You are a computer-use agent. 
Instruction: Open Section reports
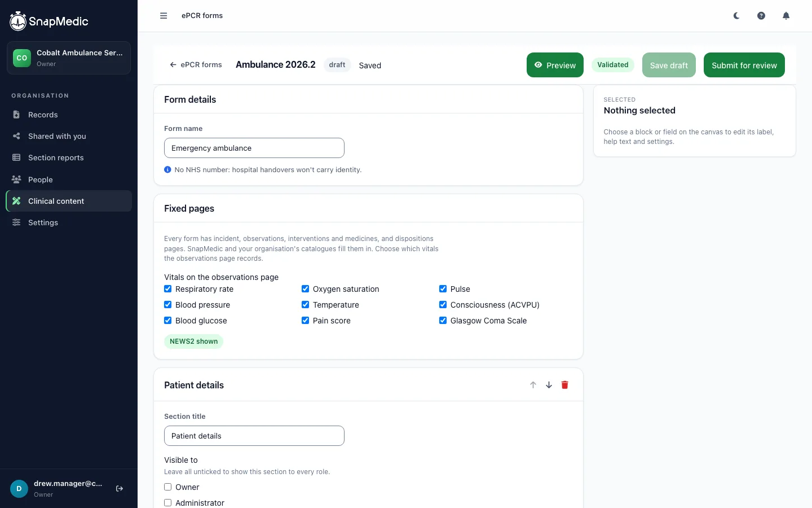tap(69, 157)
